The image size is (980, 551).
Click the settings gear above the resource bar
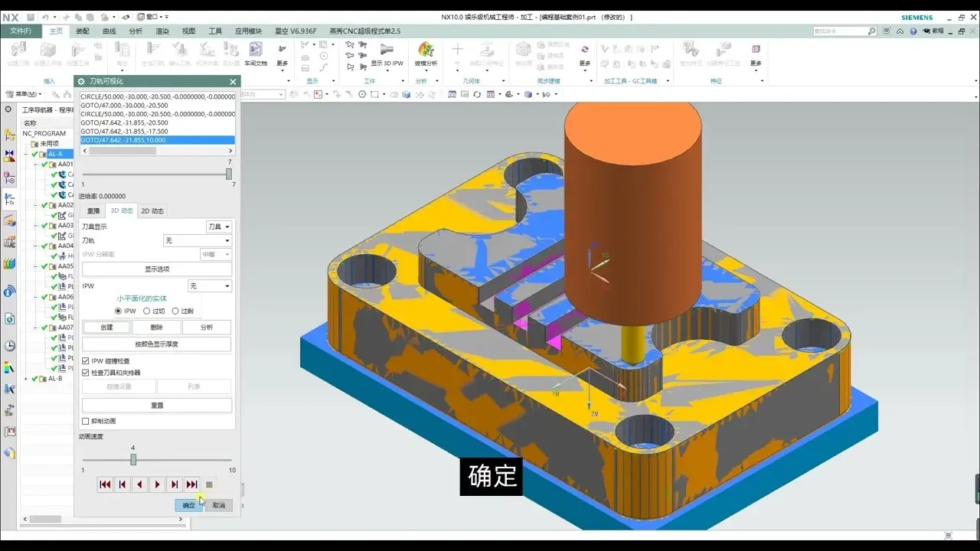point(8,109)
